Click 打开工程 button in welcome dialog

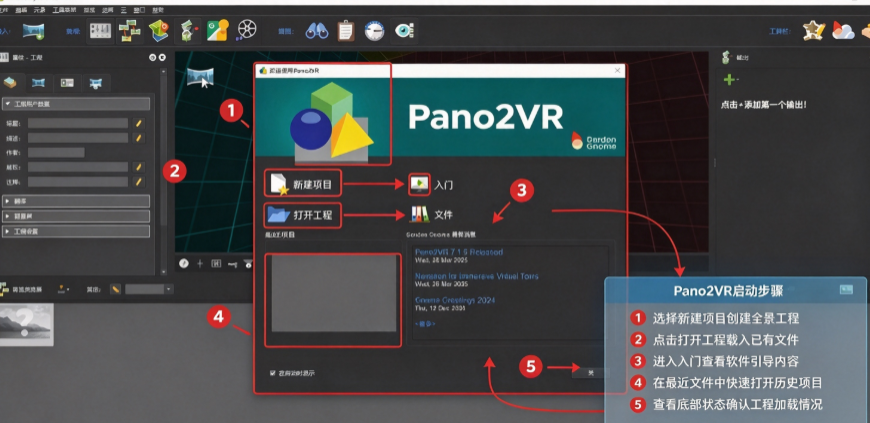[x=303, y=214]
